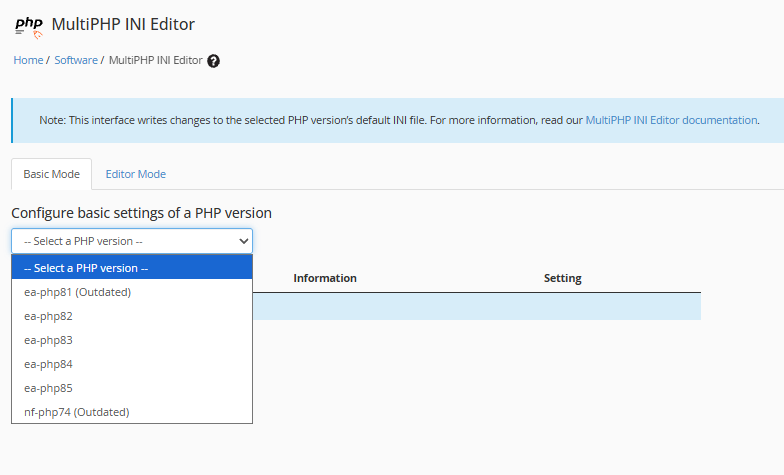Click the MultiPHP INI Editor page title
Viewport: 784px width, 475px height.
123,24
